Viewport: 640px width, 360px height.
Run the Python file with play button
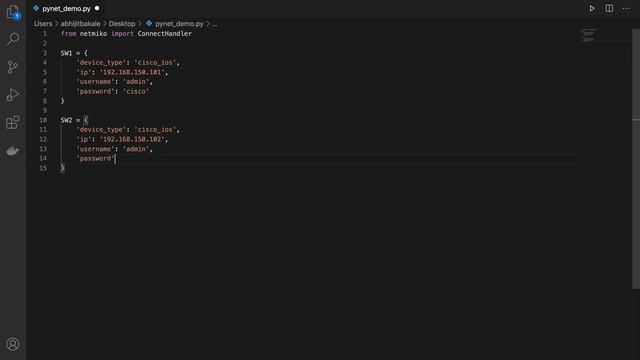(592, 9)
